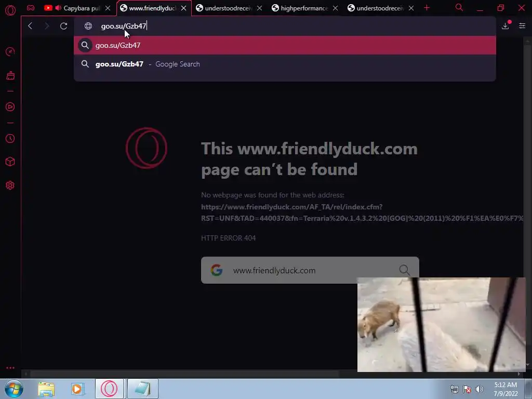Select the highlighted goo.su/Gzb47 suggestion

click(285, 45)
